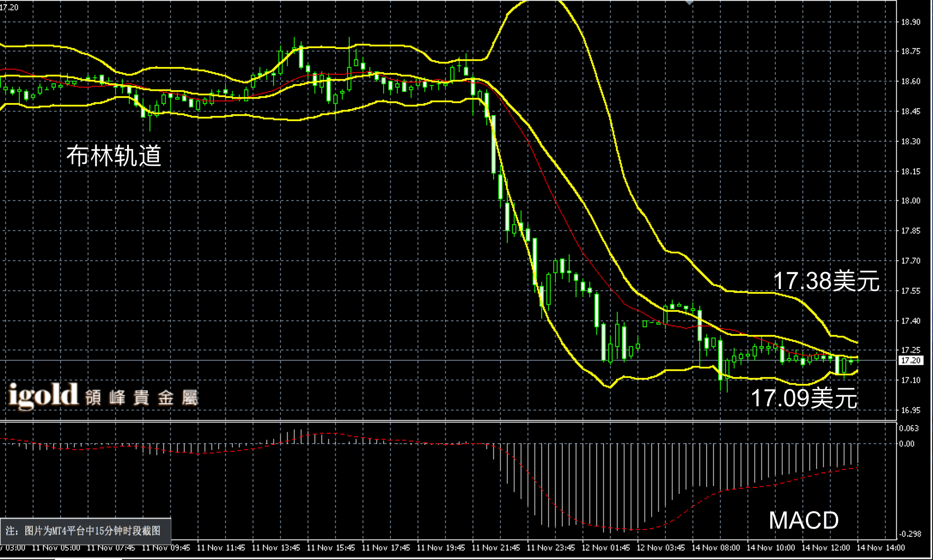Click the 11 Nov 13:45 time label
The width and height of the screenshot is (933, 560).
point(276,548)
